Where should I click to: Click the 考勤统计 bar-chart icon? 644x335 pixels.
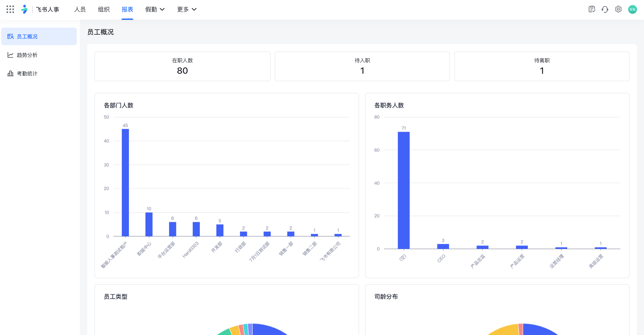[x=10, y=73]
